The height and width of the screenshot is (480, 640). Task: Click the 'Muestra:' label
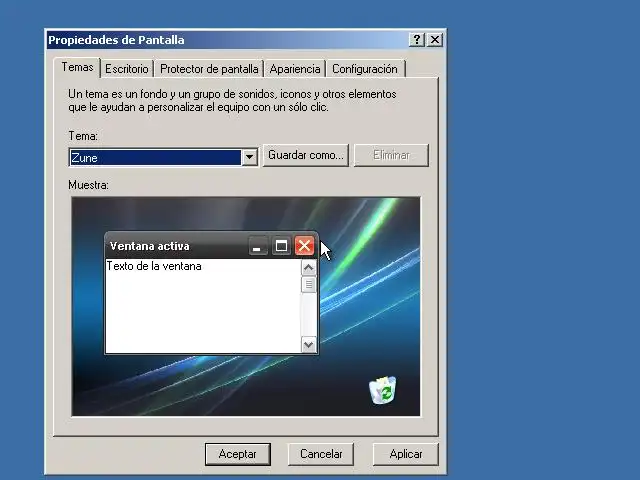pyautogui.click(x=89, y=185)
